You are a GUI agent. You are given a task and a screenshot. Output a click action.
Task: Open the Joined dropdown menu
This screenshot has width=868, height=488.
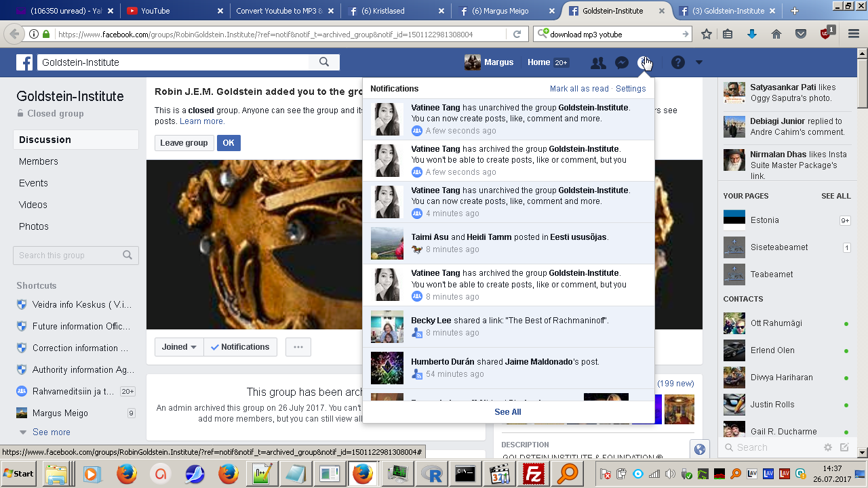click(179, 347)
